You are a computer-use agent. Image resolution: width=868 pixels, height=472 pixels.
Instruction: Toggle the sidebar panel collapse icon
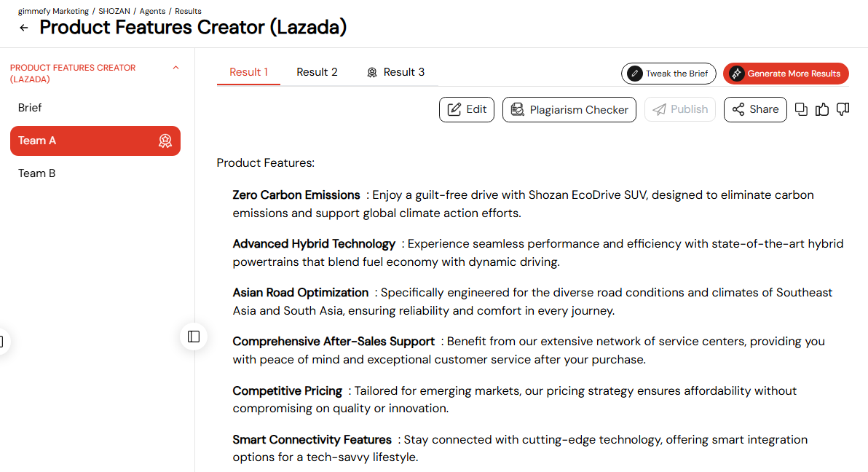coord(194,337)
